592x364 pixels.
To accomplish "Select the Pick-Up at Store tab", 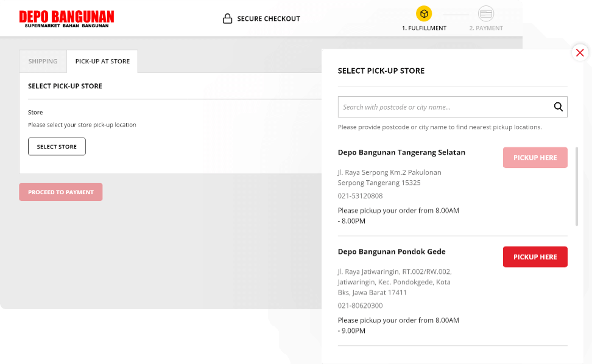I will [102, 61].
